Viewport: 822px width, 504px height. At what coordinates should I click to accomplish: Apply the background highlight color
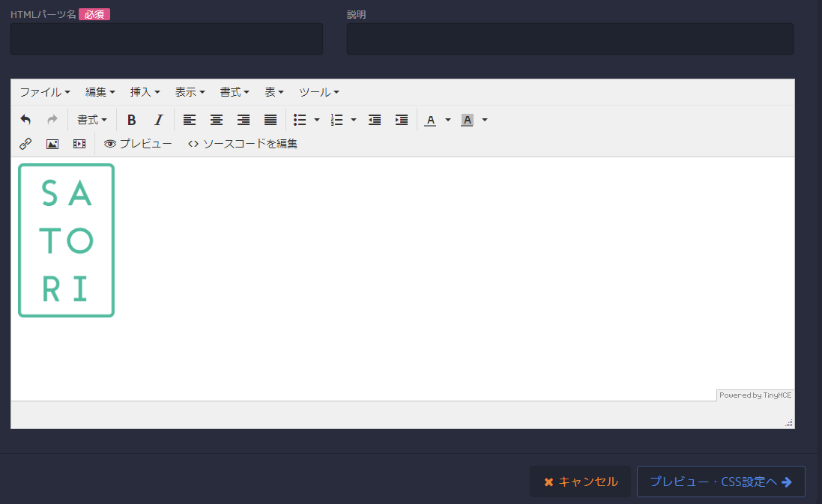click(467, 120)
